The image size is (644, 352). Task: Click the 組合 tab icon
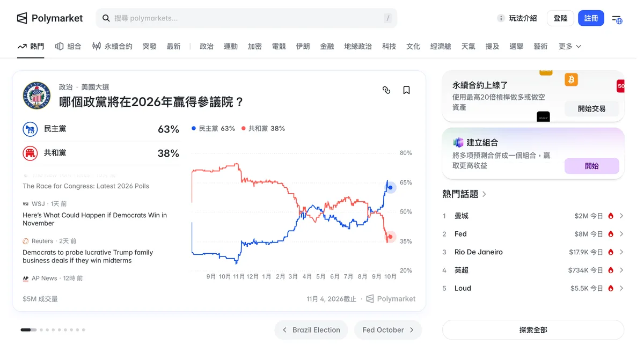pyautogui.click(x=60, y=47)
